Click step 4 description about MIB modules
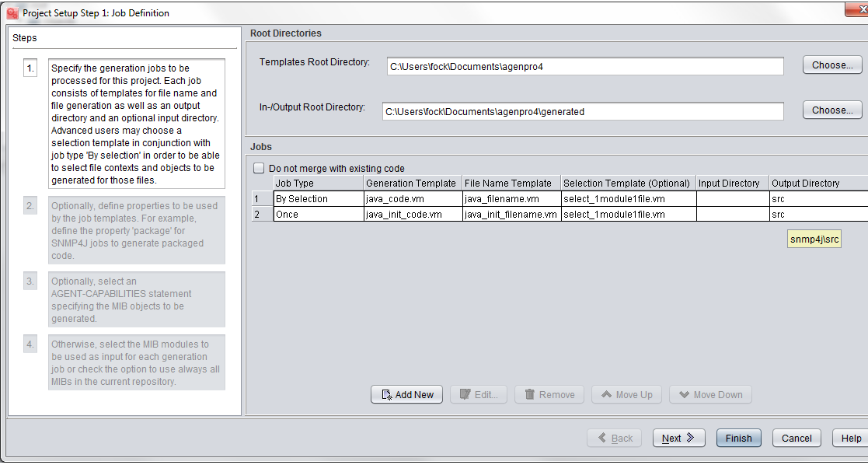Viewport: 868px width, 465px height. [137, 362]
